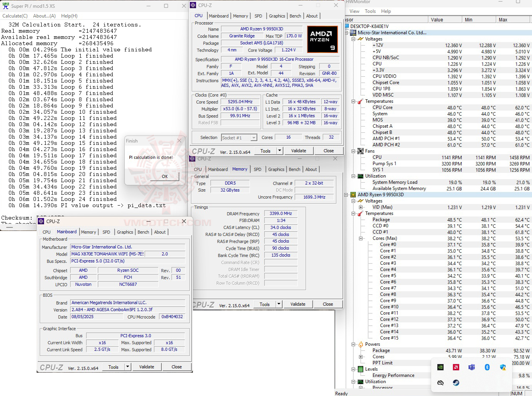532x396 pixels.
Task: Open Steam from the system tray
Action: tap(456, 383)
